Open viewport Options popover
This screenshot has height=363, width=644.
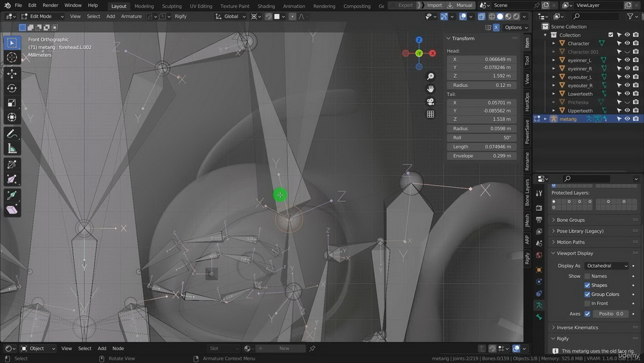(x=516, y=28)
